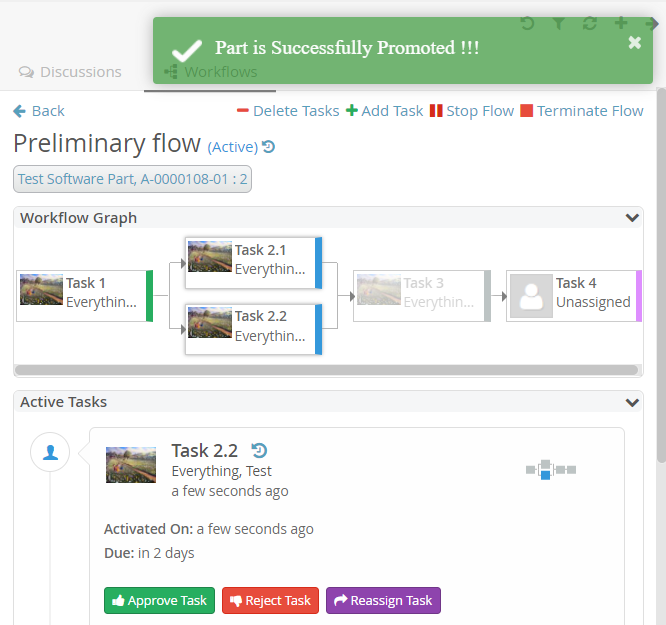Close the success notification banner
The width and height of the screenshot is (666, 625).
point(634,43)
